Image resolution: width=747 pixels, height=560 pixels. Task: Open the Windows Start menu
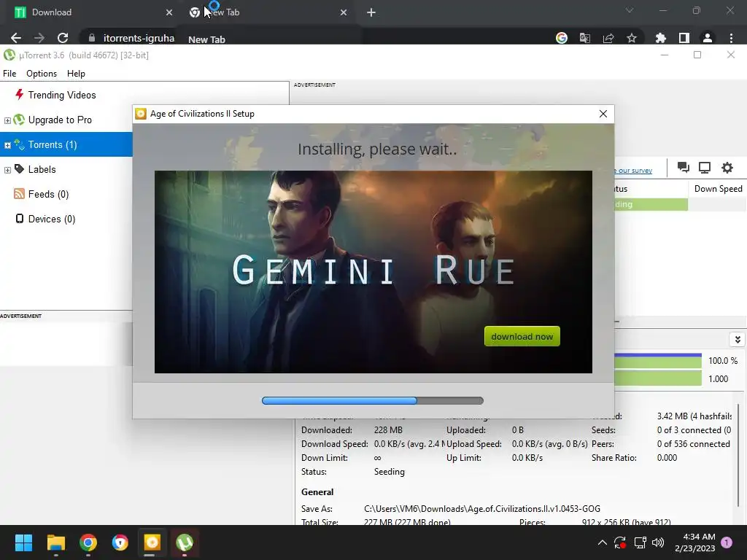23,542
